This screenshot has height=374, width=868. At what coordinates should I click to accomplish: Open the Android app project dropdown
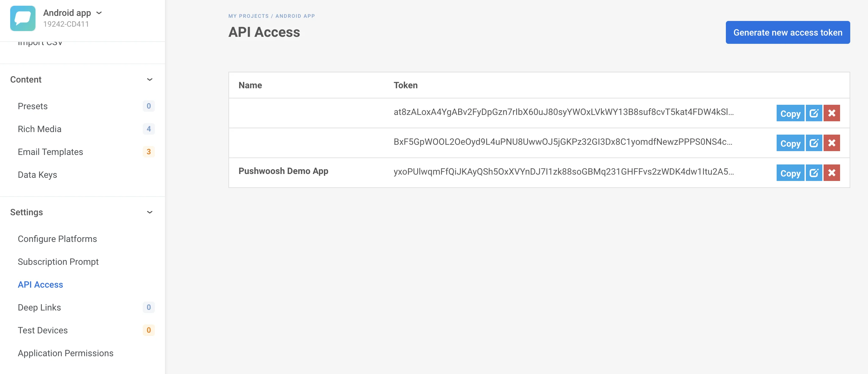(99, 13)
